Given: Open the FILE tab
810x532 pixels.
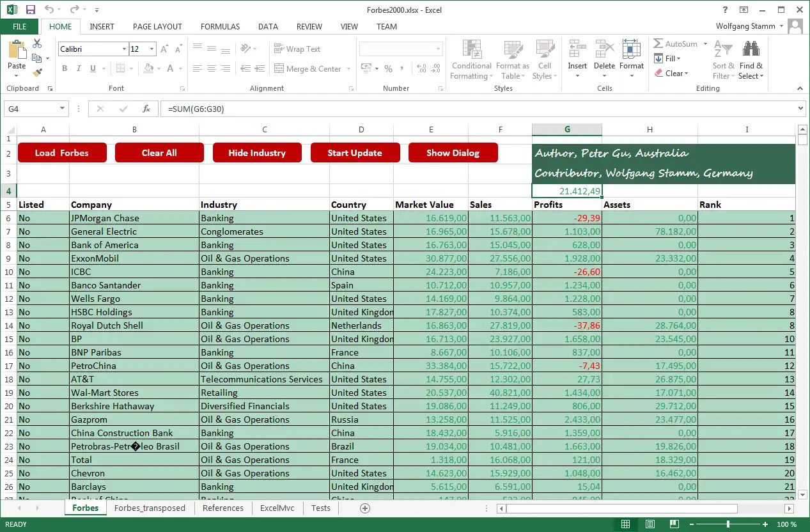Looking at the screenshot, I should click(20, 26).
